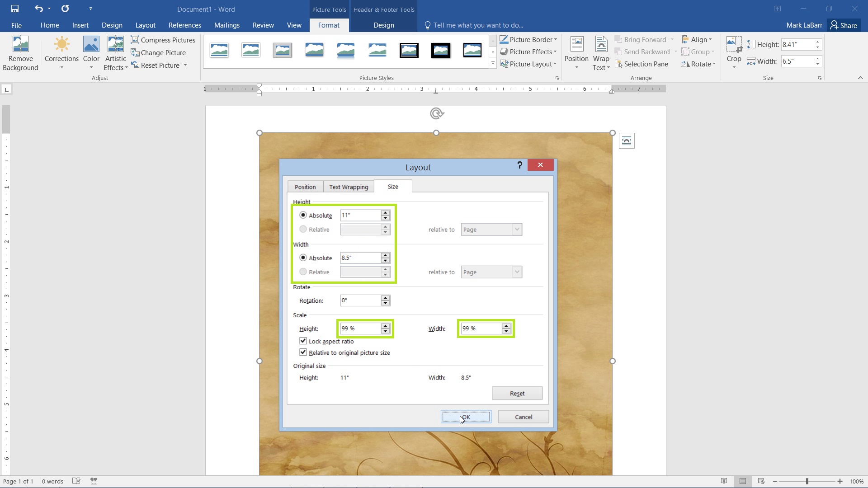This screenshot has height=488, width=868.
Task: Select Absolute radio under Height
Action: point(303,215)
